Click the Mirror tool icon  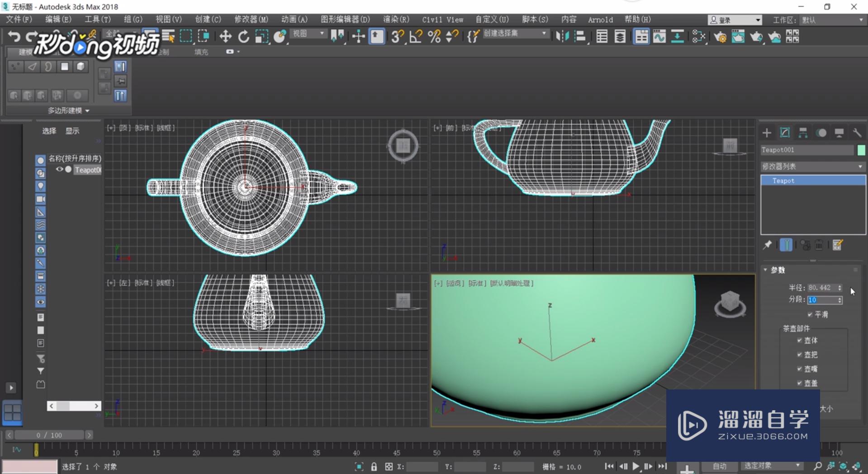tap(562, 36)
